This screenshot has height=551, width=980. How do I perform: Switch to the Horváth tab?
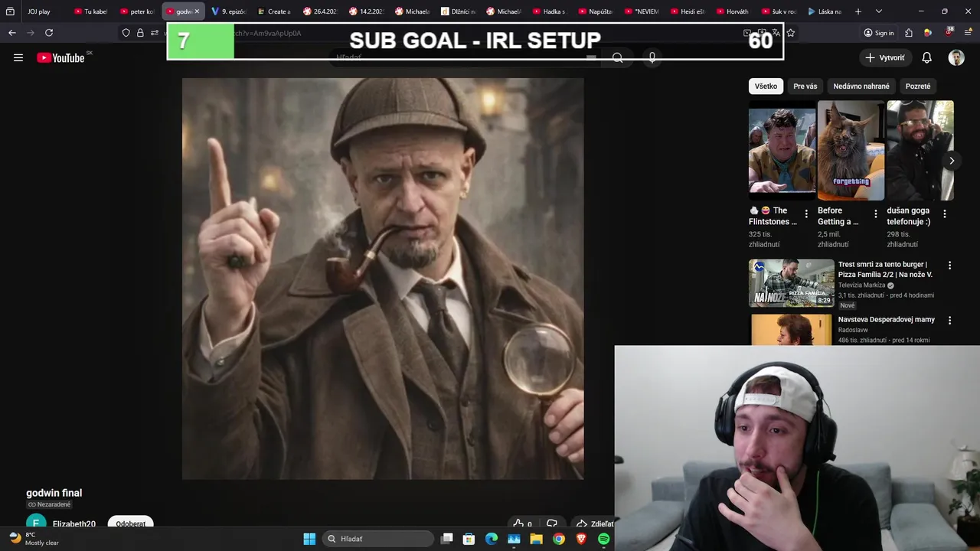click(x=734, y=11)
